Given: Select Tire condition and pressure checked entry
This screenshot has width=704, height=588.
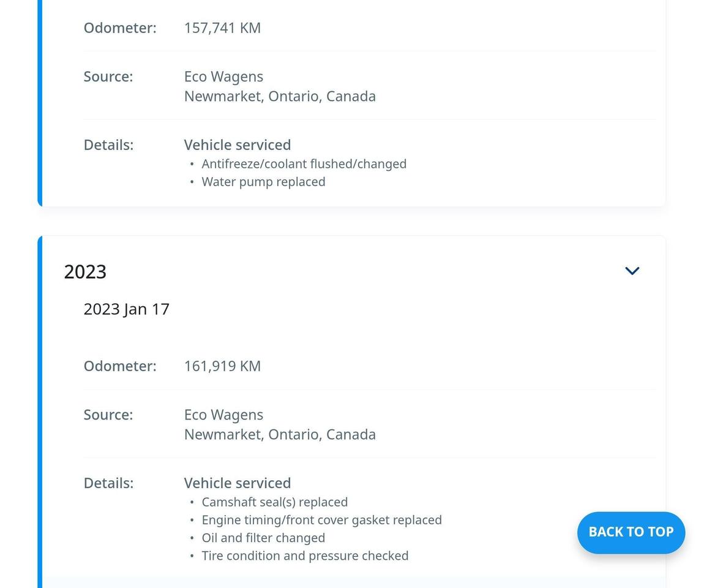Looking at the screenshot, I should [x=305, y=556].
